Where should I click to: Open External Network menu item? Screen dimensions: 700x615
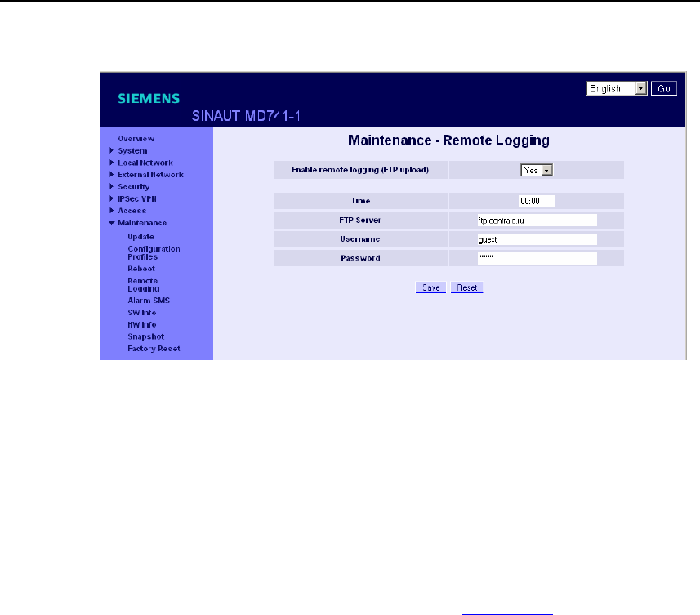coord(150,175)
